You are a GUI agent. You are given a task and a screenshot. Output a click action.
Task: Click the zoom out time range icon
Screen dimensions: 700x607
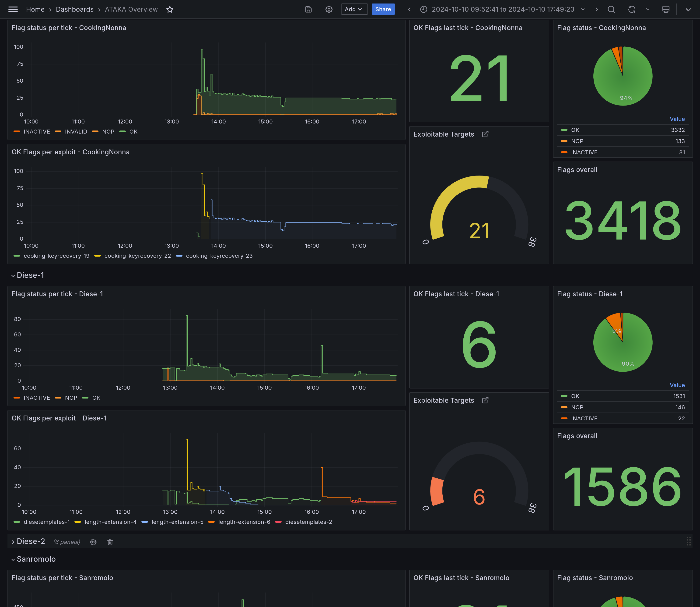coord(611,10)
